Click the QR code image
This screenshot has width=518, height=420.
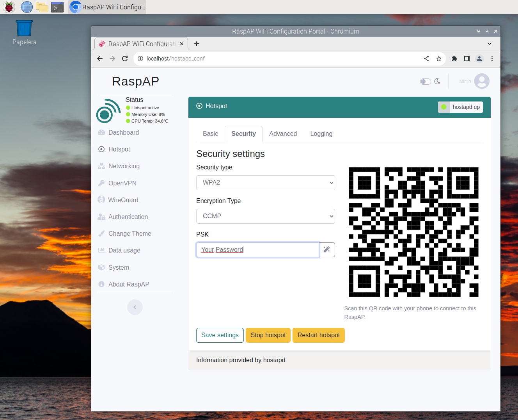413,232
